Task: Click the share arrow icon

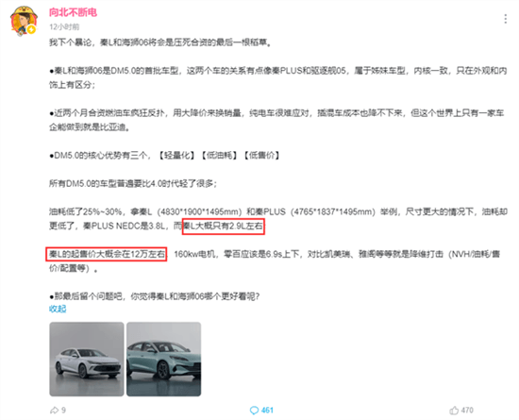Action: [x=54, y=411]
